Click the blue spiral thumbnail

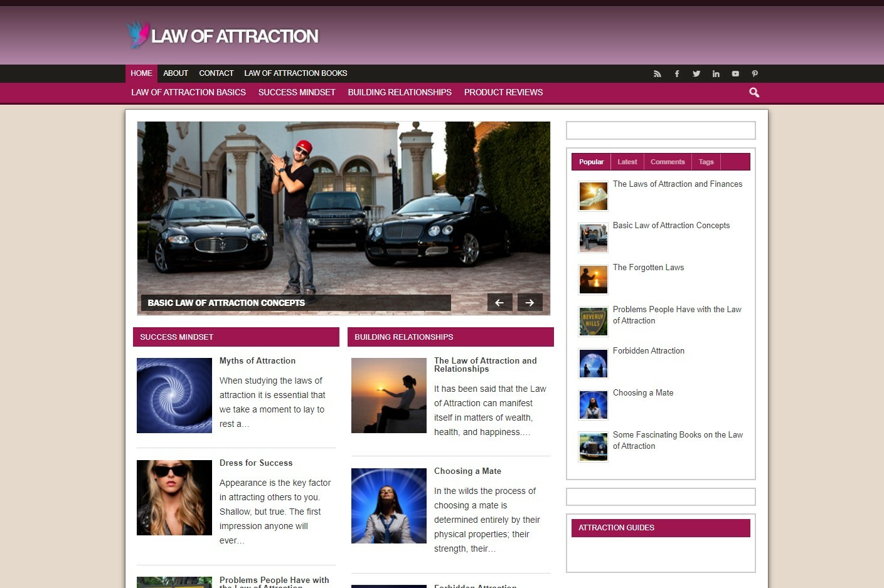[x=174, y=396]
